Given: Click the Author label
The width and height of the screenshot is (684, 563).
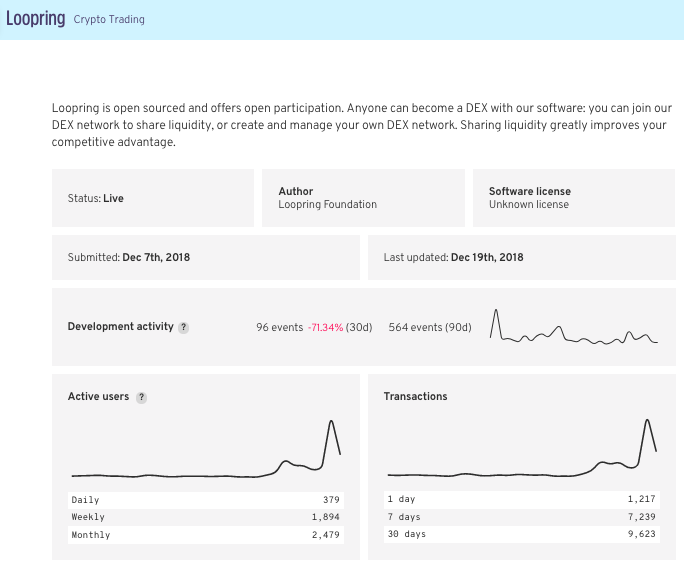Looking at the screenshot, I should pyautogui.click(x=296, y=191).
